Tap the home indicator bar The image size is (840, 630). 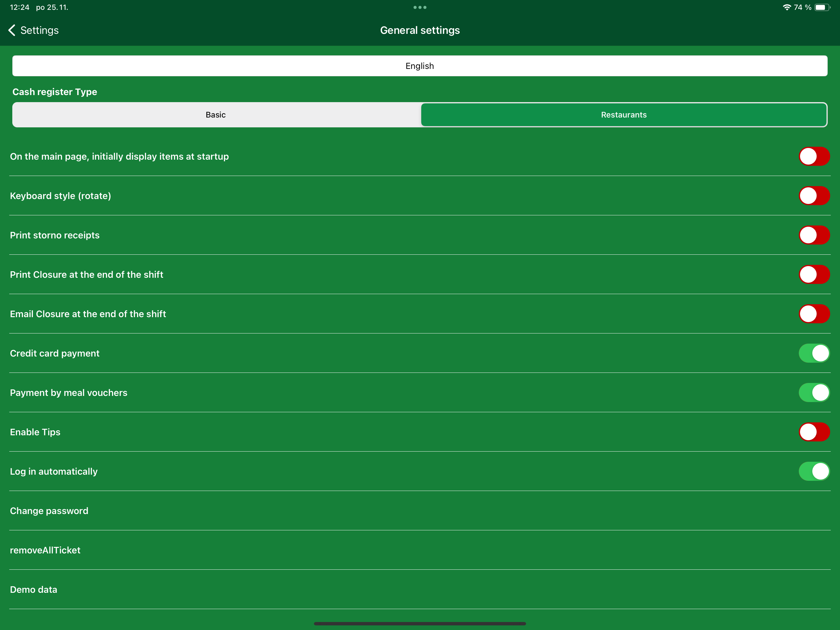coord(420,623)
